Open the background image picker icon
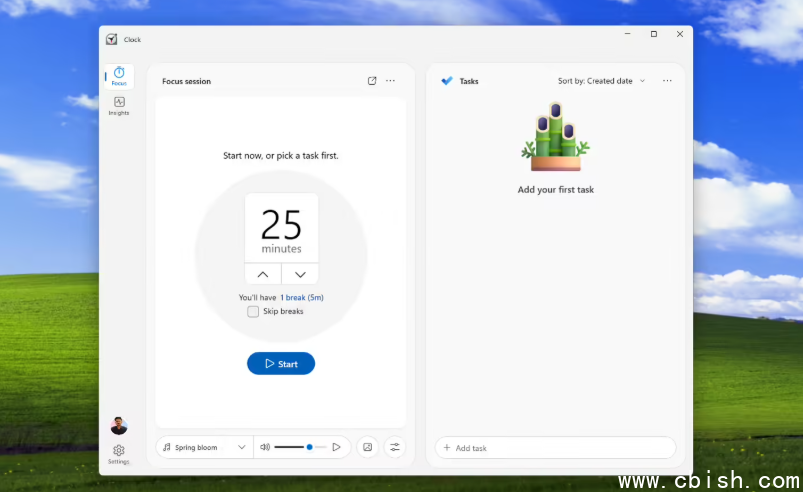803x492 pixels. 368,447
